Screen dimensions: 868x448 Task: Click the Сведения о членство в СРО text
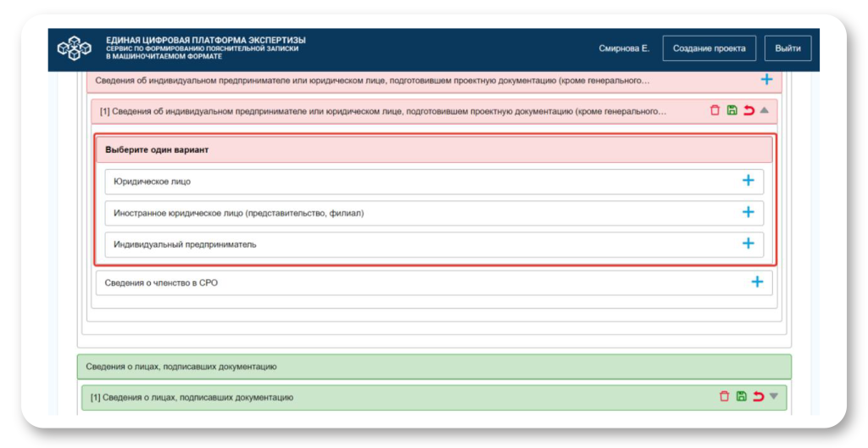click(x=161, y=283)
